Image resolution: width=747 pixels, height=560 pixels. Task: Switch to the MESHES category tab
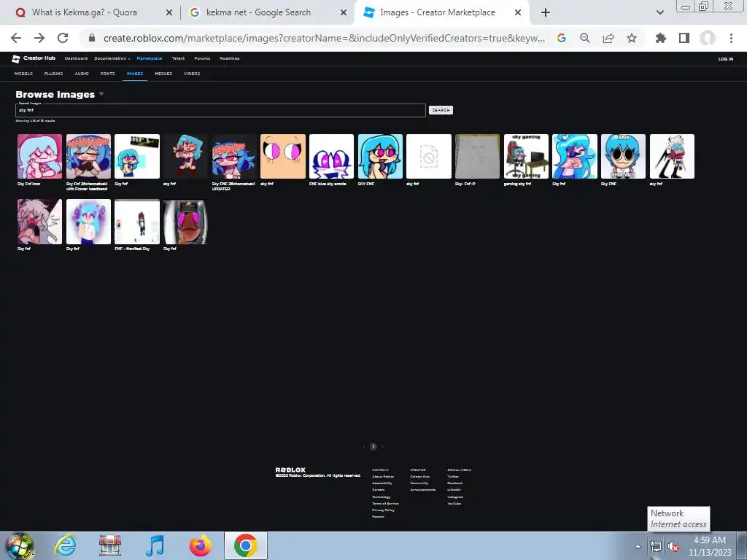pyautogui.click(x=163, y=74)
